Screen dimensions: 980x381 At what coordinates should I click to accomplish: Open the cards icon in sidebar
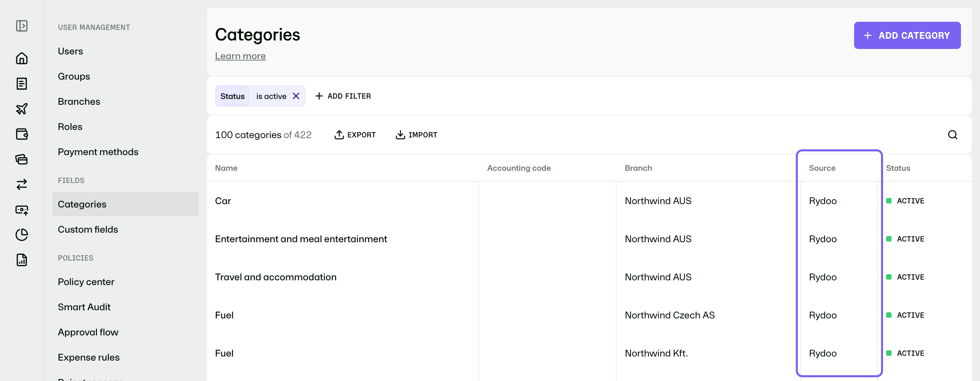(x=22, y=159)
